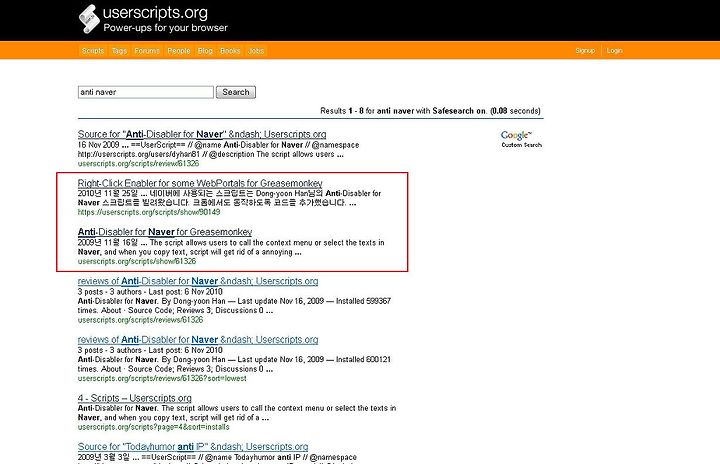The width and height of the screenshot is (720, 464).
Task: Open the Books navigation tab
Action: (230, 51)
